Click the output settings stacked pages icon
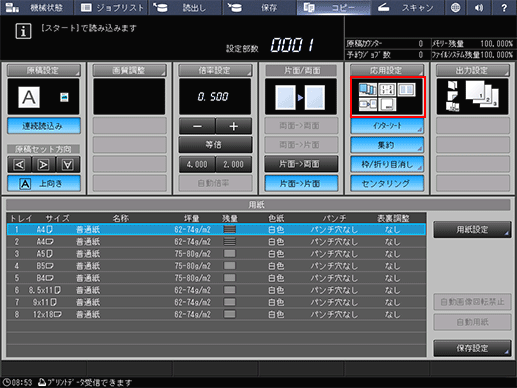 pyautogui.click(x=482, y=94)
